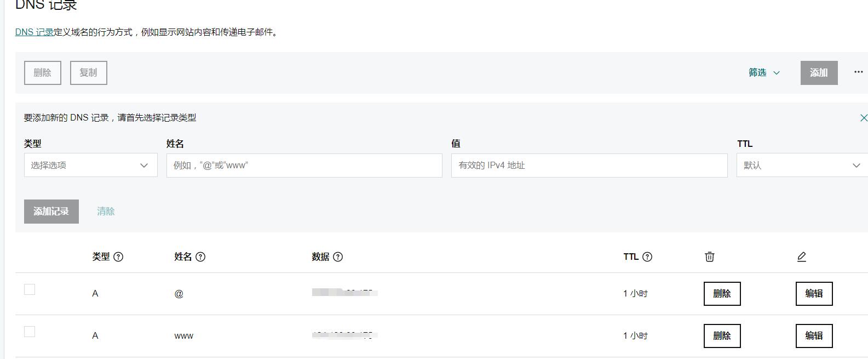
Task: Click the 1 小时 TTL of www record
Action: click(635, 336)
